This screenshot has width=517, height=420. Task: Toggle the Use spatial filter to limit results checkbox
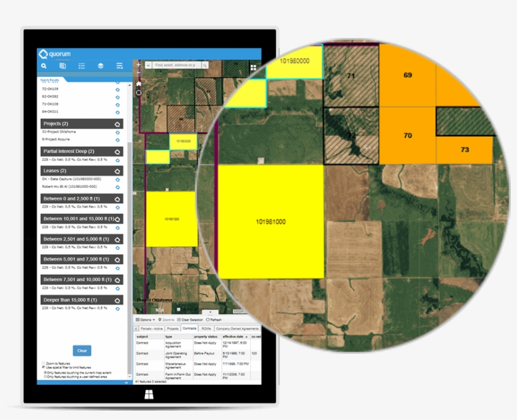pyautogui.click(x=43, y=367)
